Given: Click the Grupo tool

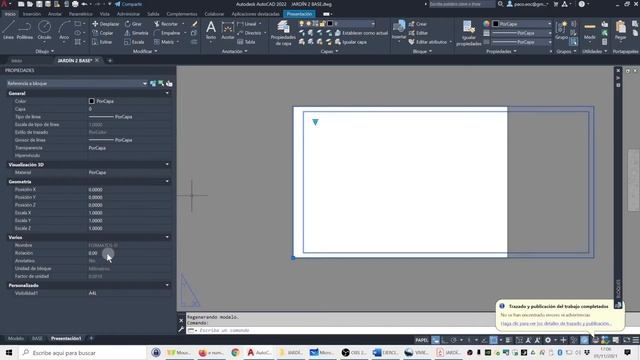Looking at the screenshot, I should pyautogui.click(x=562, y=31).
